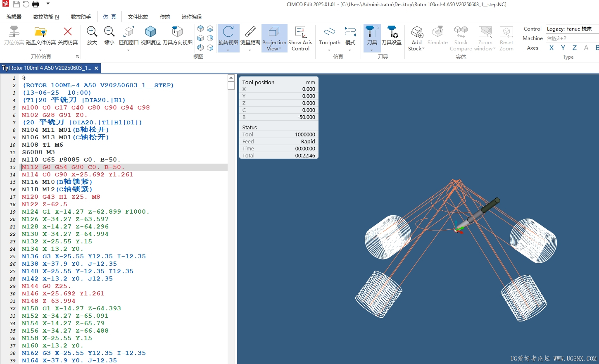Switch to the 编辑器 ribbon tab

(14, 17)
